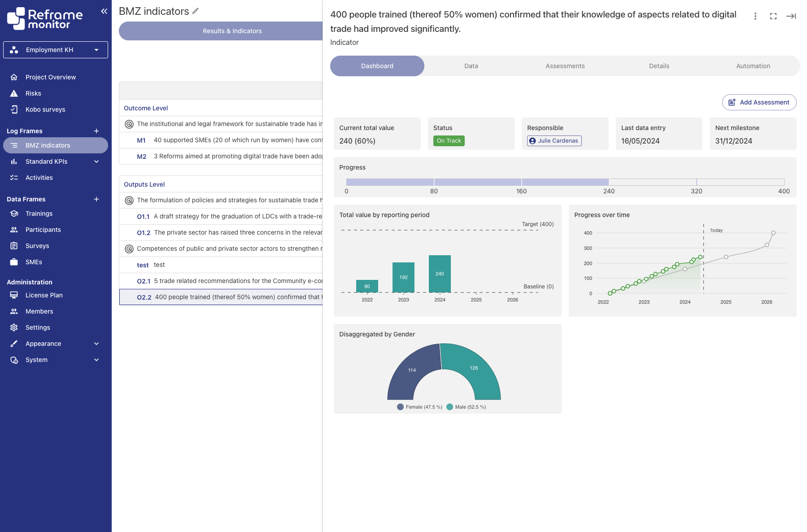Open the Julie Cardenas responsible chip

pos(554,141)
